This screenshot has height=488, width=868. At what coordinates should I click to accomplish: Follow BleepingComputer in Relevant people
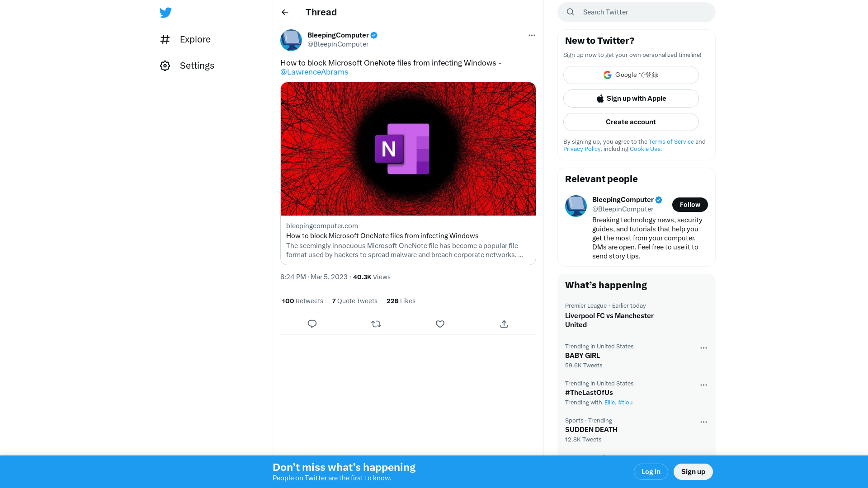(690, 205)
